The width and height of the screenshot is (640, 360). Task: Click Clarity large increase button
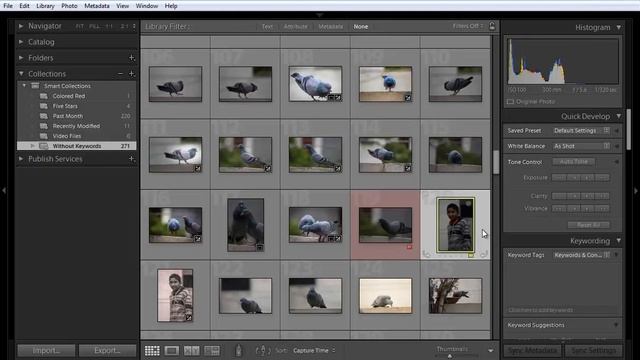click(602, 196)
